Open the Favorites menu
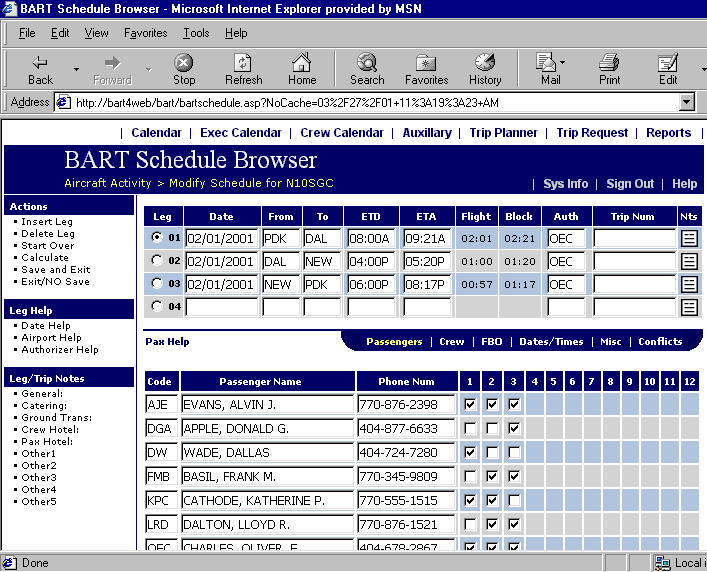Screen dimensions: 707x572 tap(145, 33)
